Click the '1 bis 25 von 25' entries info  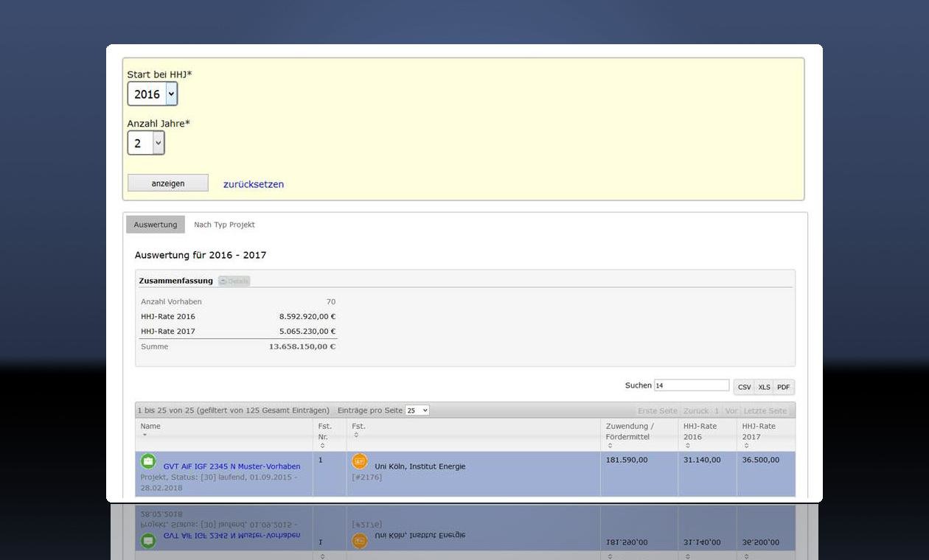[233, 410]
